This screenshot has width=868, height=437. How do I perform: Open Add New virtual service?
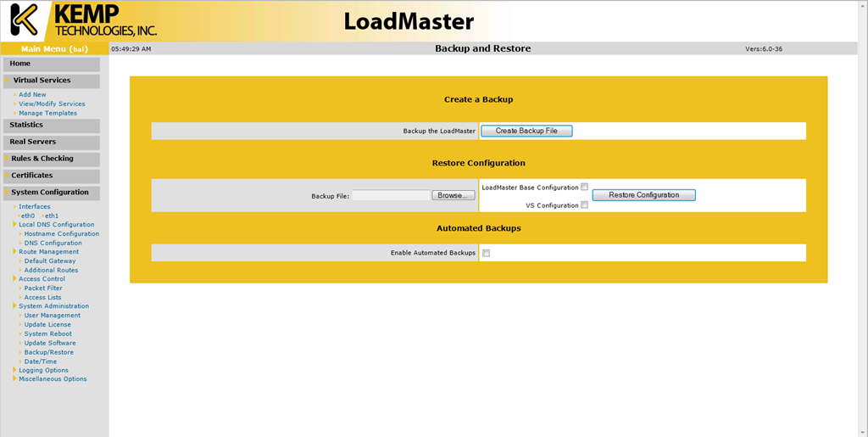33,95
